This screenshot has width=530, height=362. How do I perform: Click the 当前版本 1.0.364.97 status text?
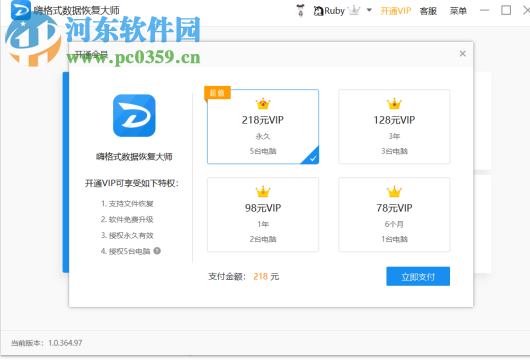47,343
